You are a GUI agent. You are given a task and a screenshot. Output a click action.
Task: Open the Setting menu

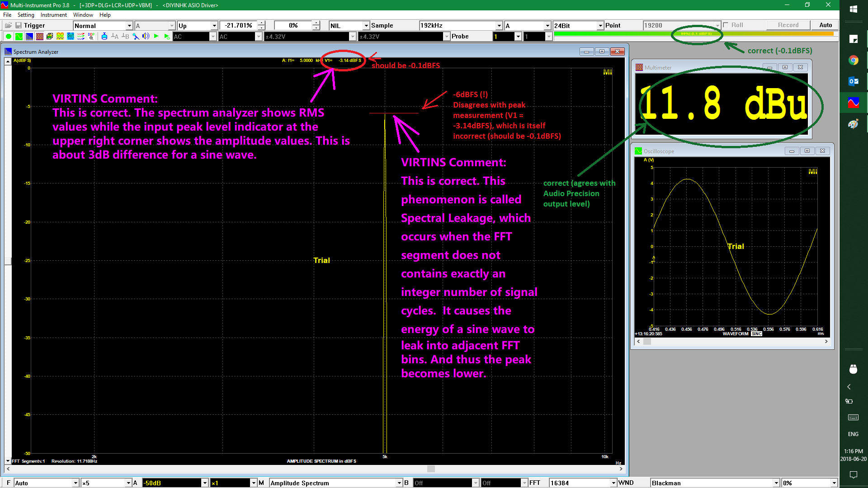[25, 15]
